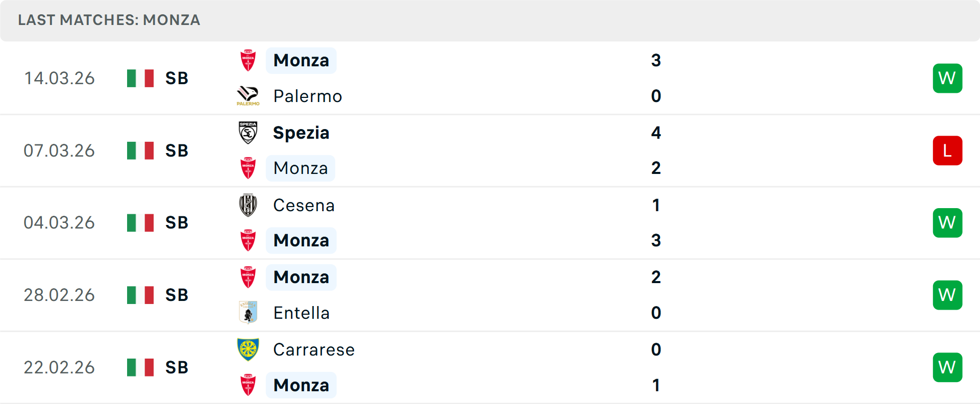
Task: Open the Entella team link
Action: point(301,313)
